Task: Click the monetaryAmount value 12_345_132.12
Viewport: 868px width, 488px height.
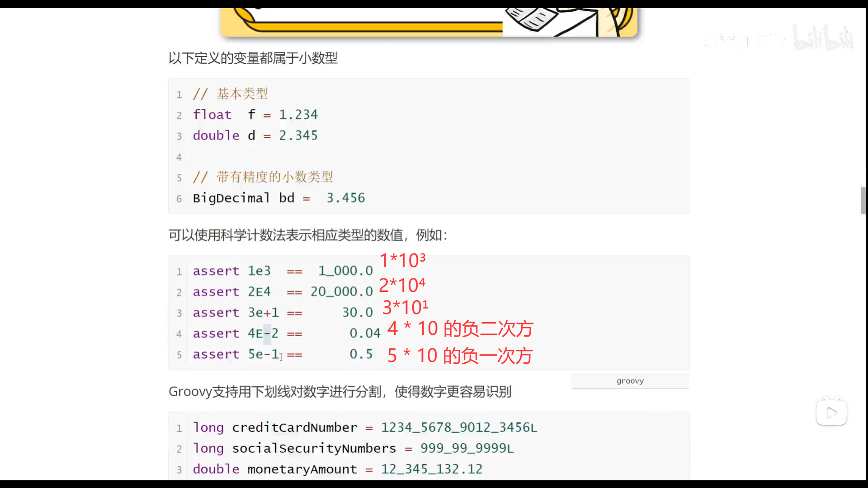Action: coord(431,469)
